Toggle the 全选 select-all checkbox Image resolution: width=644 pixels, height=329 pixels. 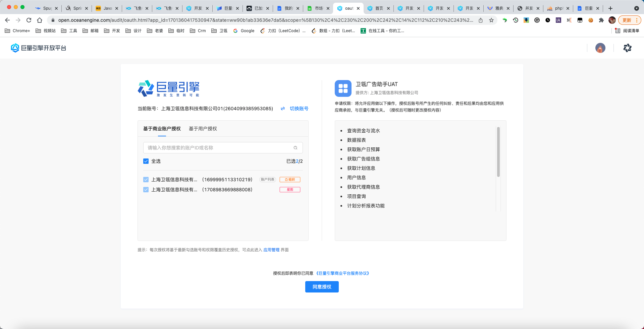point(146,161)
